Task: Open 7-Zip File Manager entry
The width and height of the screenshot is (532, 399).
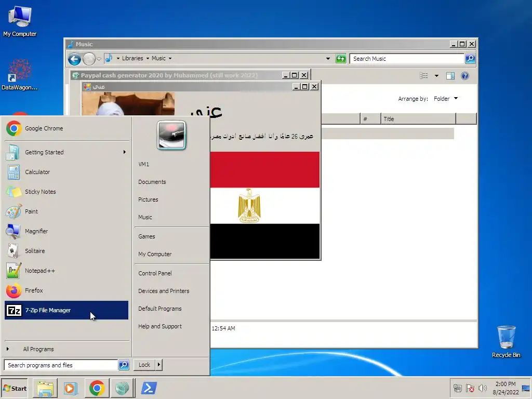Action: pos(66,310)
